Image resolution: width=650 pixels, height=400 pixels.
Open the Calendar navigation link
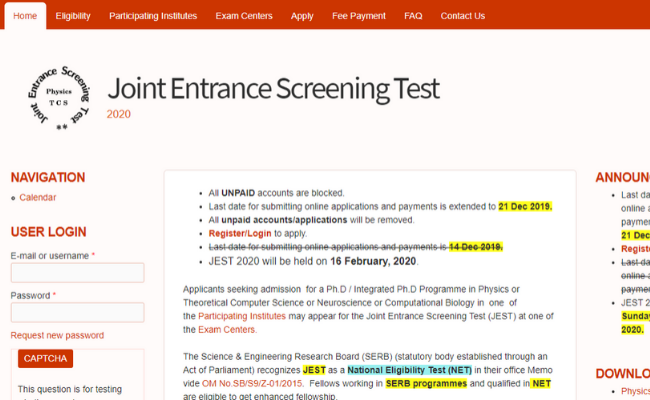[38, 198]
